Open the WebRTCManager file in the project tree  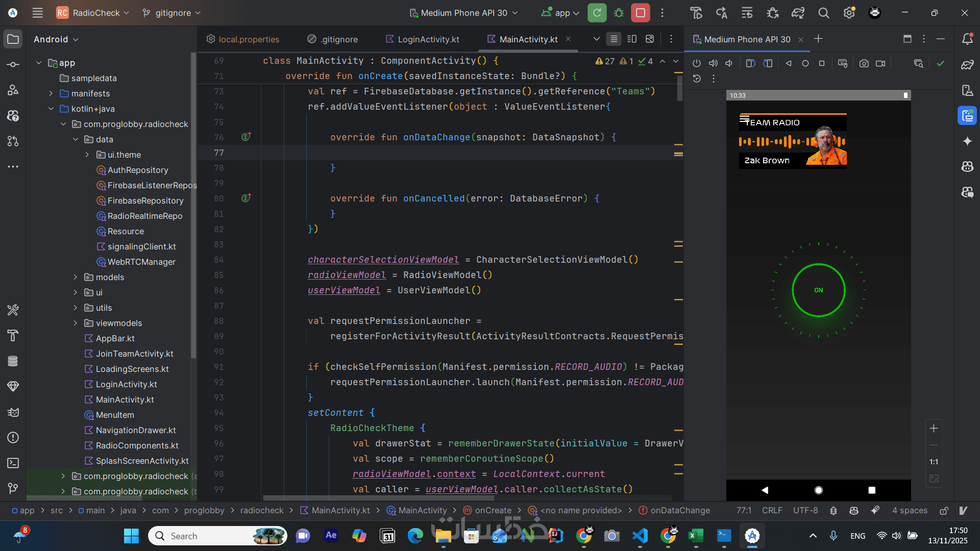coord(141,262)
